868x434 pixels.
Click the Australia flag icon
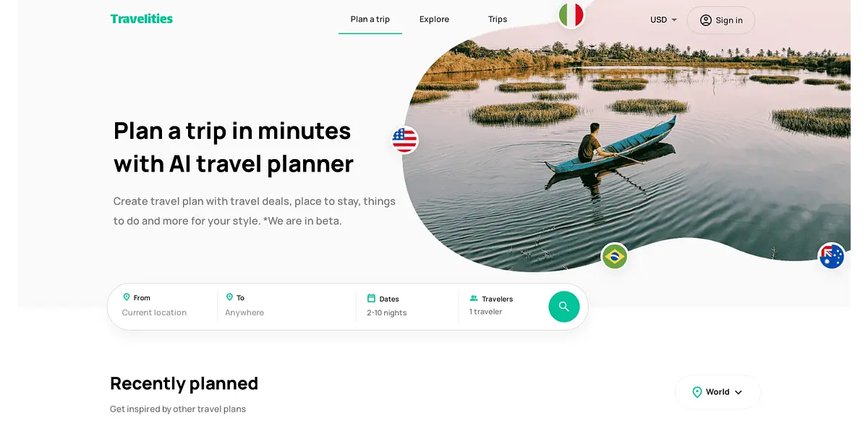pyautogui.click(x=832, y=256)
